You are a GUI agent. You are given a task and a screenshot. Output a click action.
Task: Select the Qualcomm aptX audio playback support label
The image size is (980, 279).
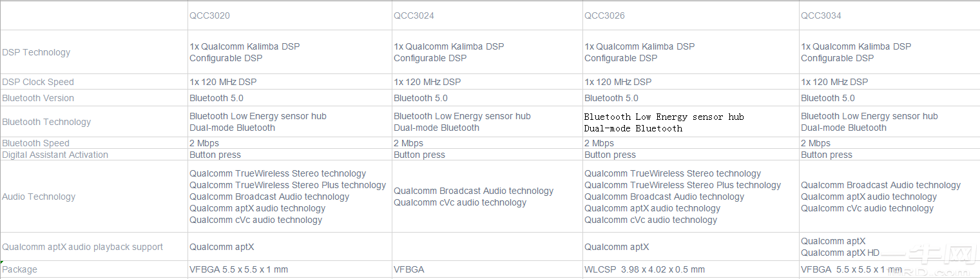coord(82,247)
